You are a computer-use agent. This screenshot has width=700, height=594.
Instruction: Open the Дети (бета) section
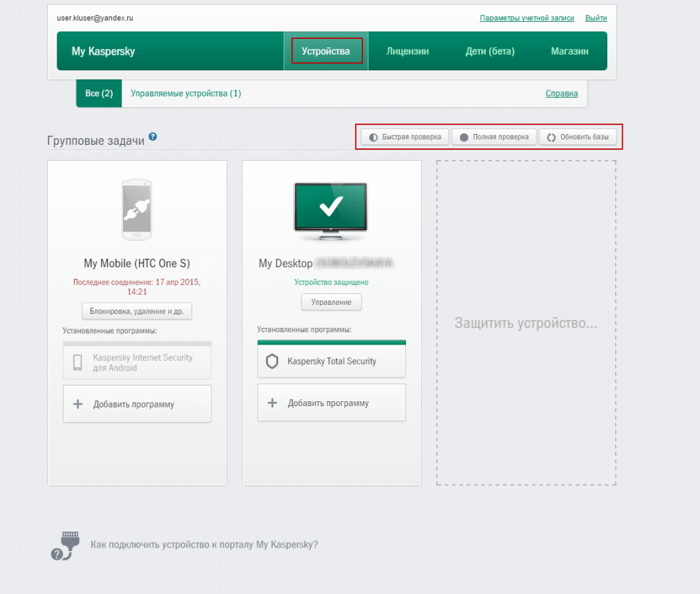tap(489, 51)
